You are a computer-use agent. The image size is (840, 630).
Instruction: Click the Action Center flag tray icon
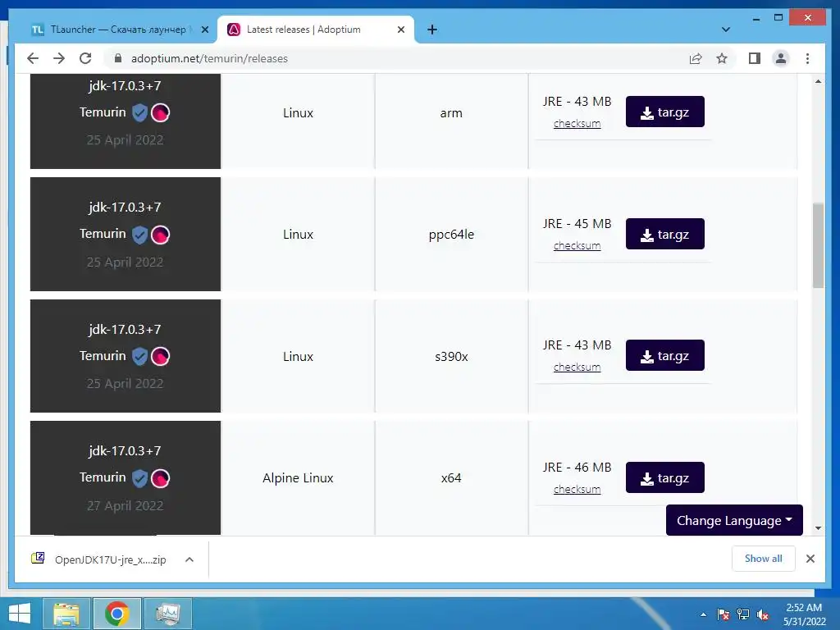tap(724, 614)
